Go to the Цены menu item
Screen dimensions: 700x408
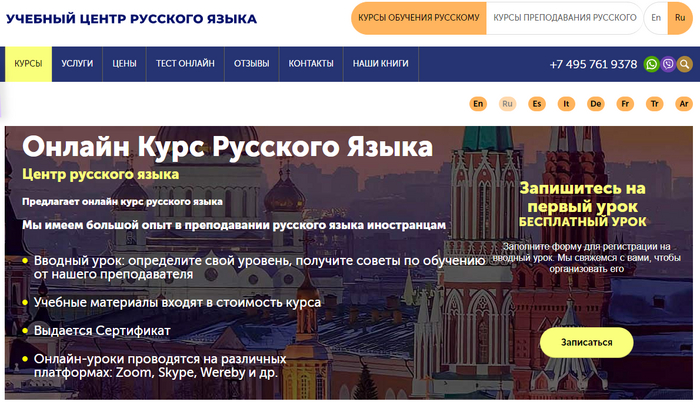tap(124, 64)
